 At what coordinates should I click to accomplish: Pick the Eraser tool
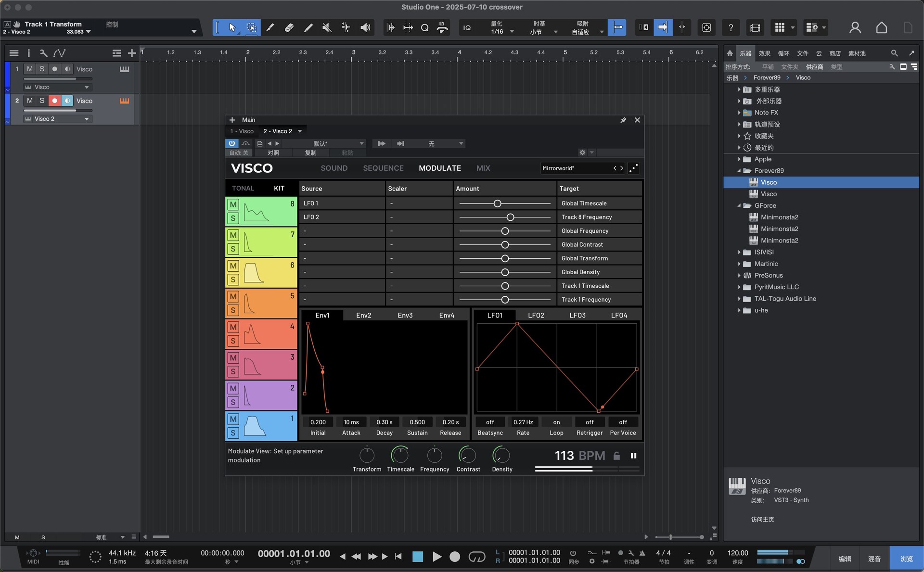pyautogui.click(x=289, y=27)
